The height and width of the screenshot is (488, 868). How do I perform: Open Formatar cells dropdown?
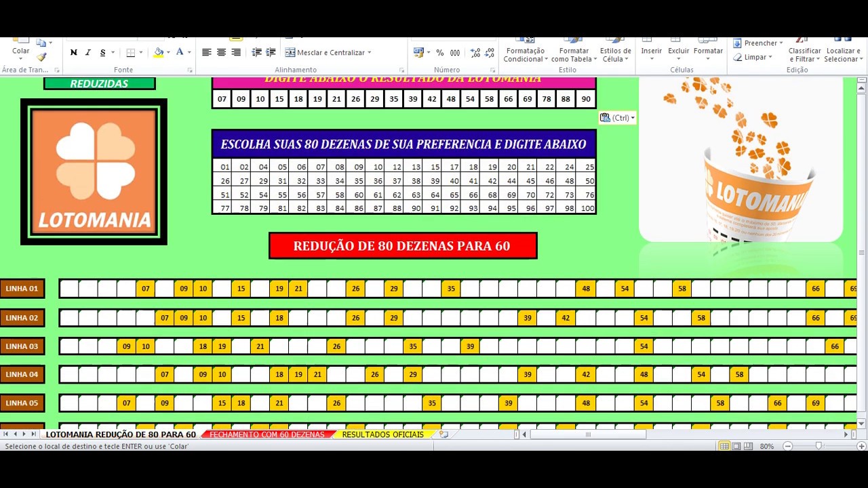708,52
